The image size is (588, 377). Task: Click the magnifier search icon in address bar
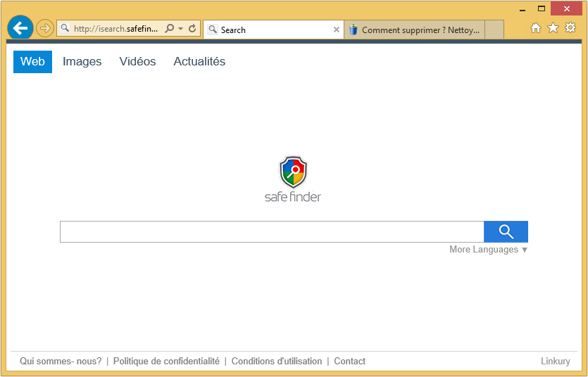tap(169, 29)
